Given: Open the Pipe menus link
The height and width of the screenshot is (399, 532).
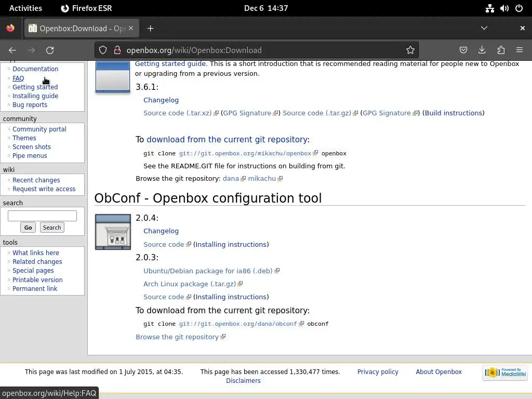Looking at the screenshot, I should tap(30, 156).
